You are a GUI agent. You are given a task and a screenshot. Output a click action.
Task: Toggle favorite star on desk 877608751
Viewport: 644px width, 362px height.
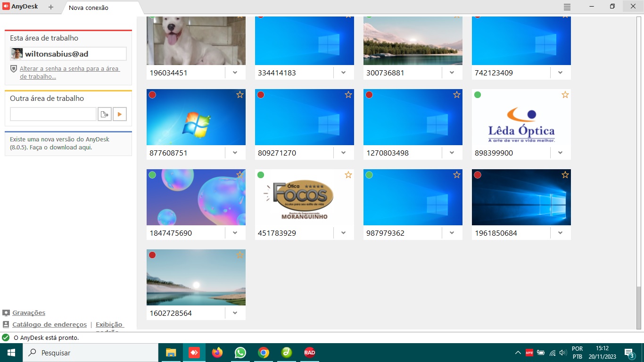(239, 95)
